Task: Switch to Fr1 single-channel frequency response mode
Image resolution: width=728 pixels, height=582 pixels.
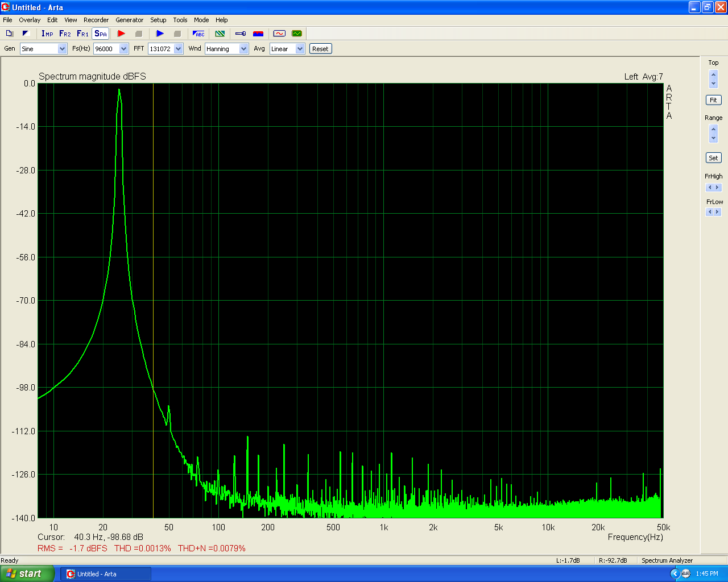Action: 82,34
